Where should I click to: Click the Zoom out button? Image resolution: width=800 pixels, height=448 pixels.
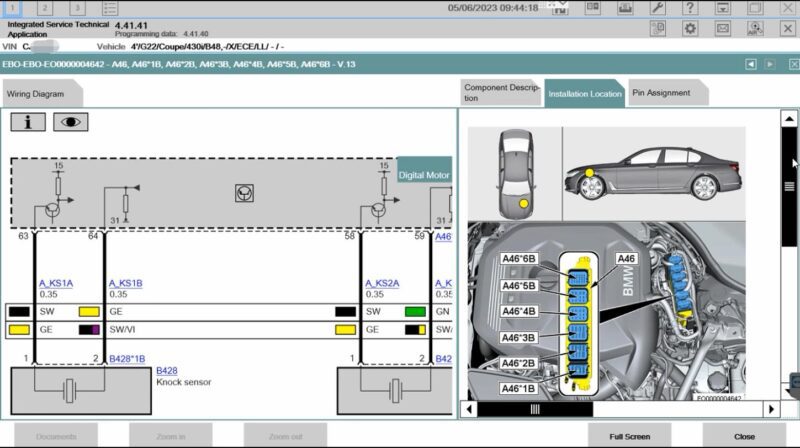(x=286, y=436)
